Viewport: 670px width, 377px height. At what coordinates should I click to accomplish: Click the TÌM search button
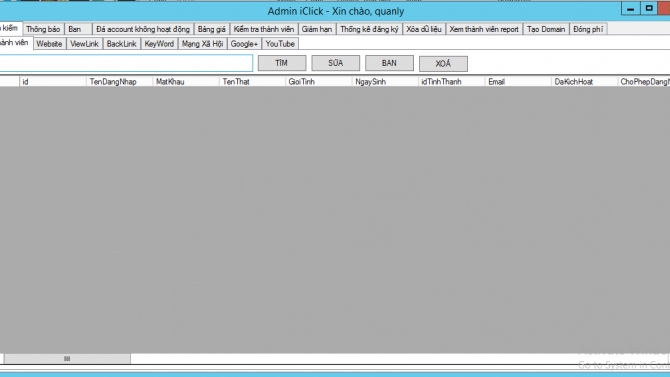pos(282,63)
